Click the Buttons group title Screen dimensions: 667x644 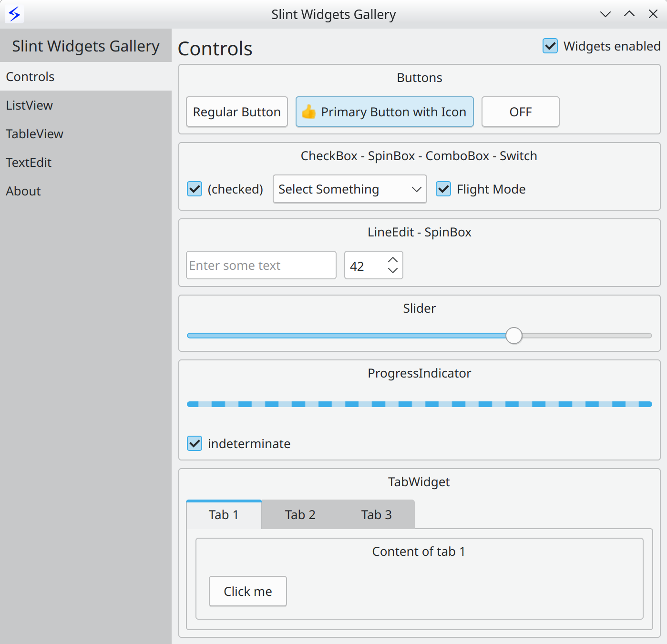tap(420, 78)
